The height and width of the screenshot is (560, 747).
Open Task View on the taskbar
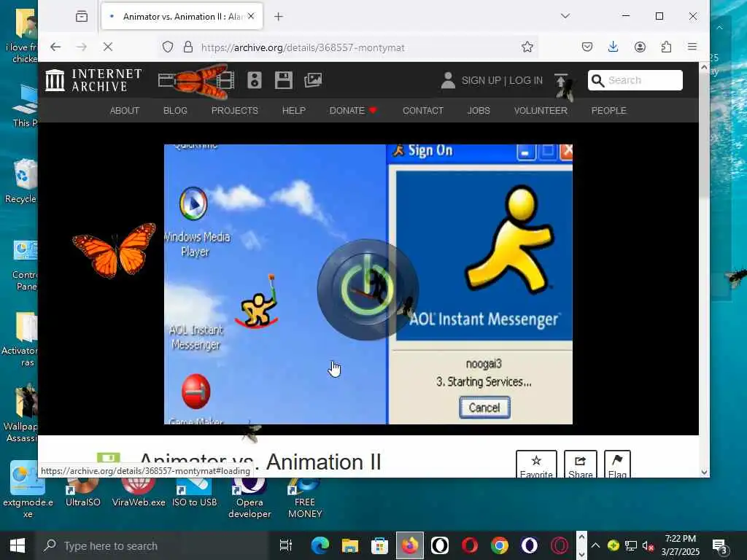pyautogui.click(x=286, y=545)
